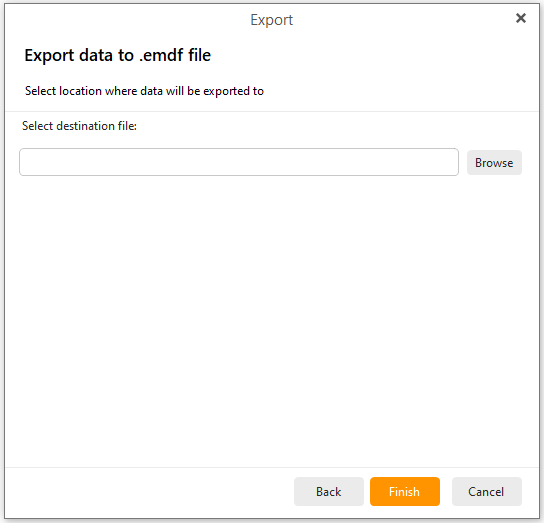This screenshot has height=523, width=544.
Task: Click the 'Select destination file:' label
Action: 79,126
